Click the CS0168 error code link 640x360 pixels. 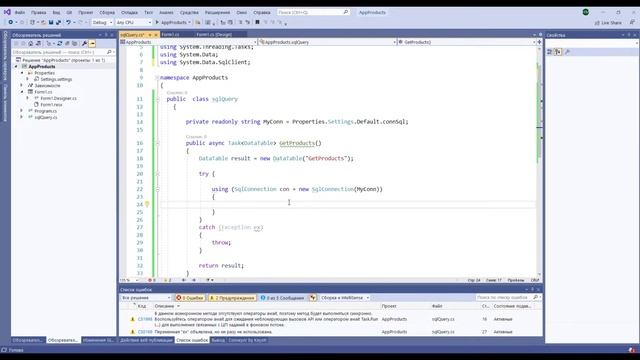tap(145, 332)
